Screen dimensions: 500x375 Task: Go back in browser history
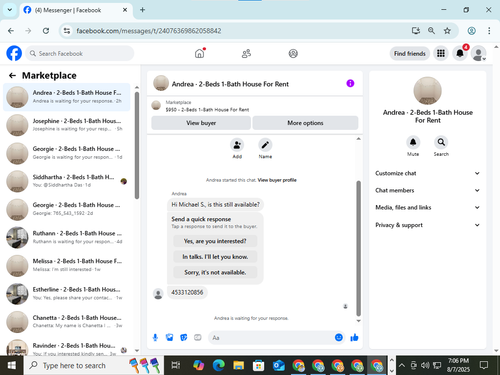11,31
